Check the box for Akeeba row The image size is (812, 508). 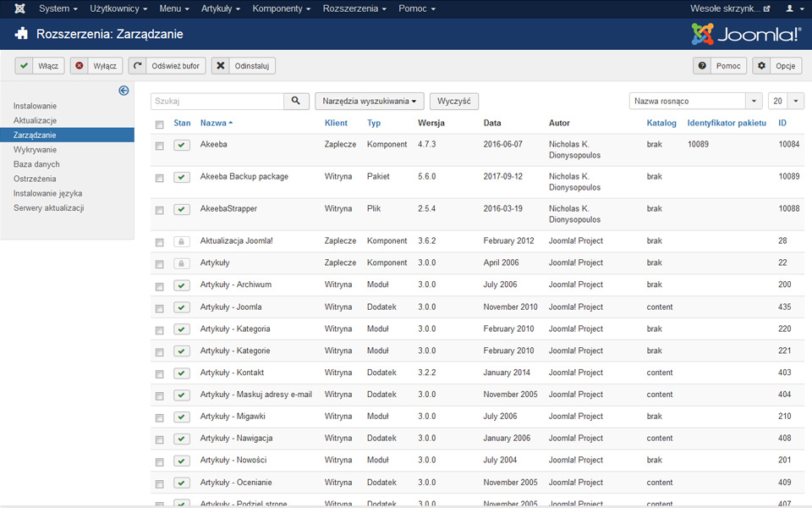pos(160,146)
